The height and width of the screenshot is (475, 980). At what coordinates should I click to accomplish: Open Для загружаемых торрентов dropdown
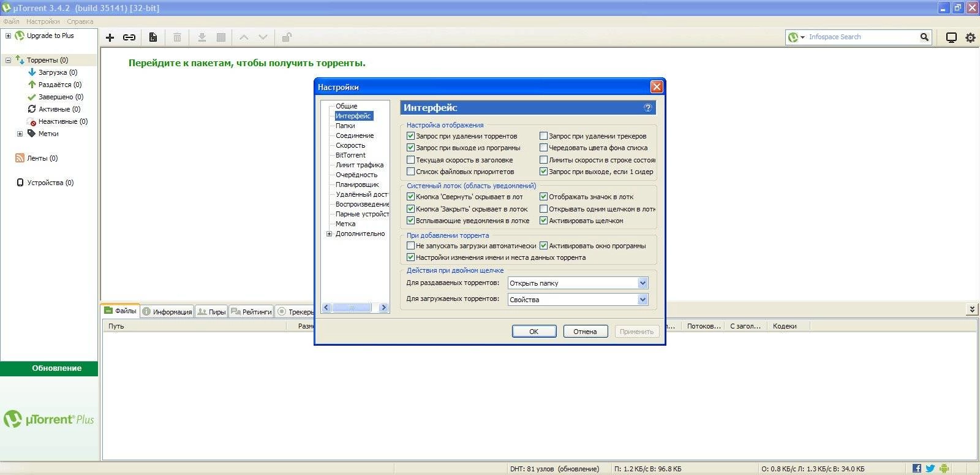click(x=578, y=300)
